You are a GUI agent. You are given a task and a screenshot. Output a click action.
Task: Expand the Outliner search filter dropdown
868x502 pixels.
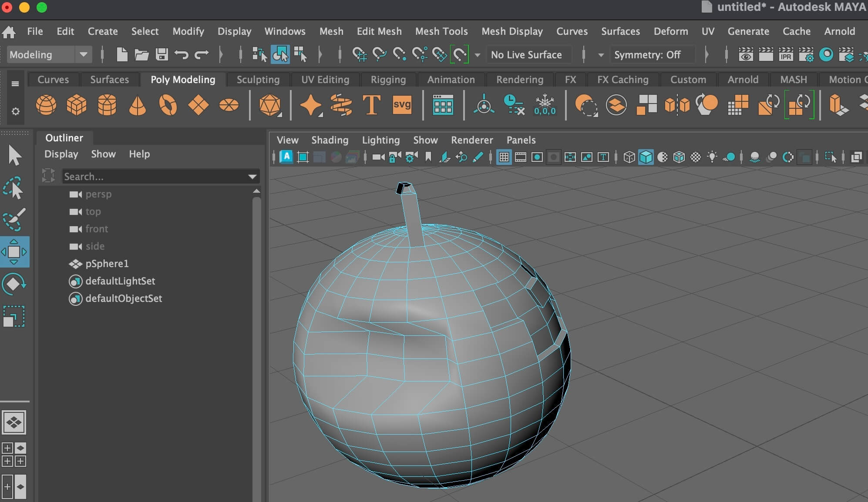pos(252,177)
